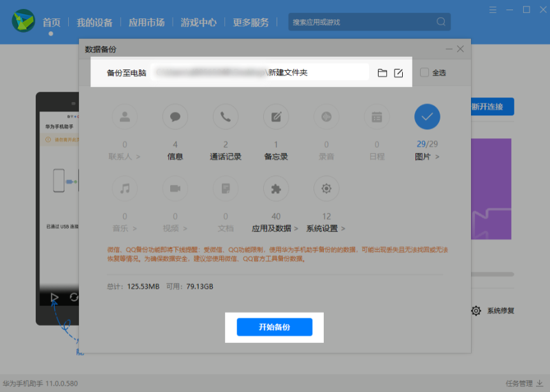
Task: Open 更多服务 menu tab
Action: point(251,22)
